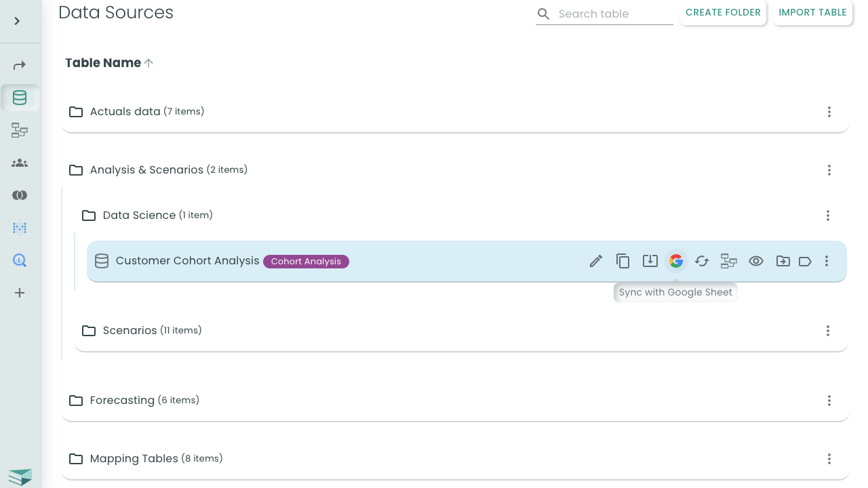Click the Forecasting folder icon
The image size is (868, 488).
pyautogui.click(x=76, y=401)
